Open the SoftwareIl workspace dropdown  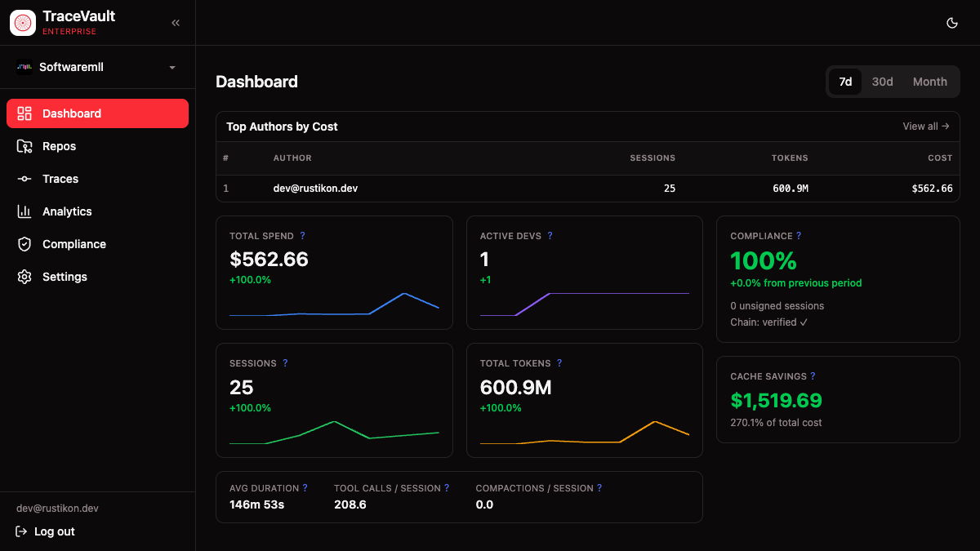coord(96,67)
